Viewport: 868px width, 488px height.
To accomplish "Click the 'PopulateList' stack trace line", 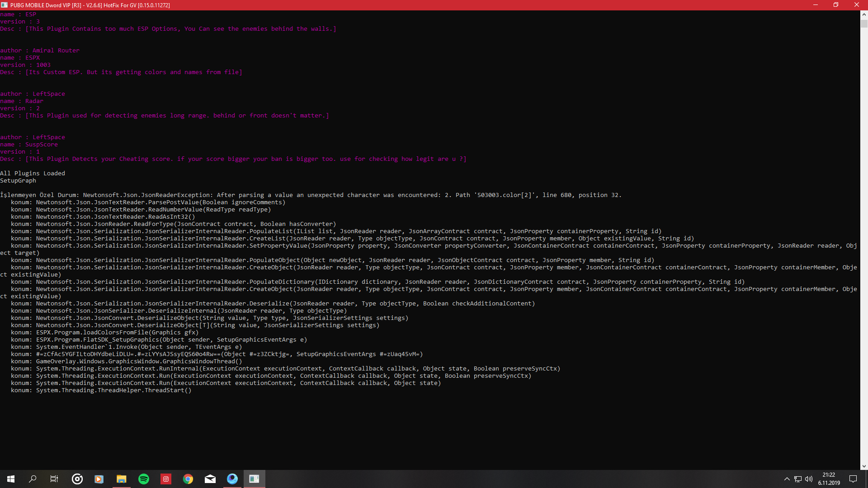I will tap(336, 231).
